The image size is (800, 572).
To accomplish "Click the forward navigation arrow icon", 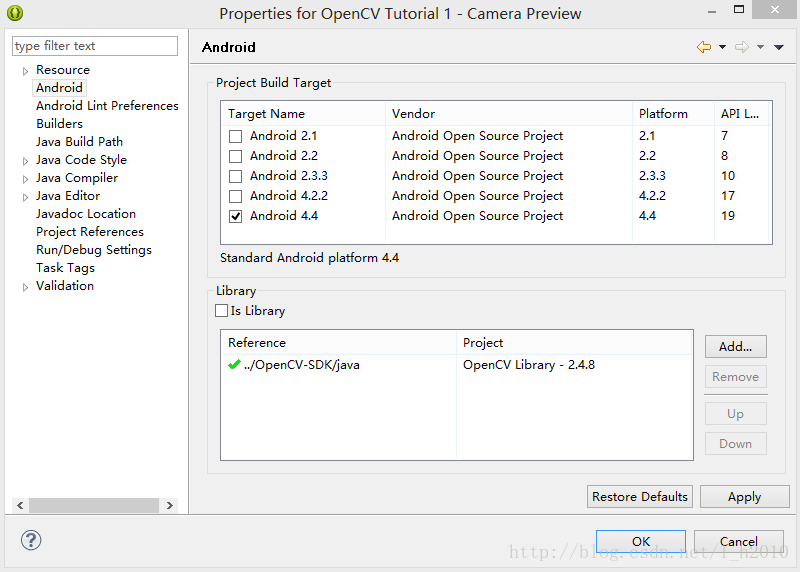I will click(x=742, y=47).
